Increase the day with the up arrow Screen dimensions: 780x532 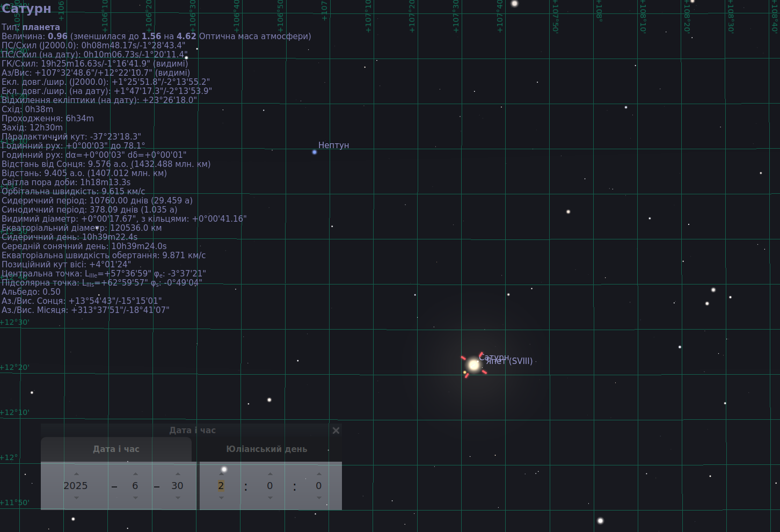(x=178, y=474)
